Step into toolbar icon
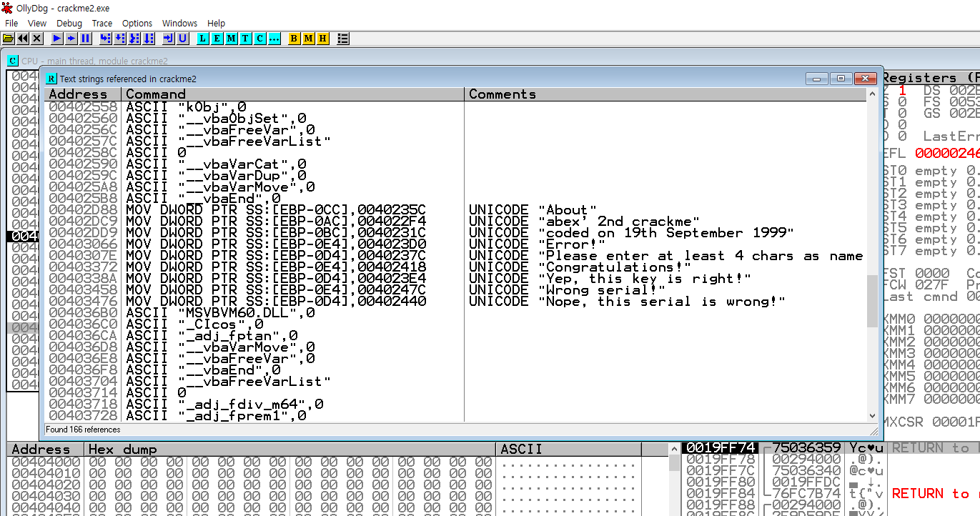The width and height of the screenshot is (980, 516). pyautogui.click(x=106, y=38)
